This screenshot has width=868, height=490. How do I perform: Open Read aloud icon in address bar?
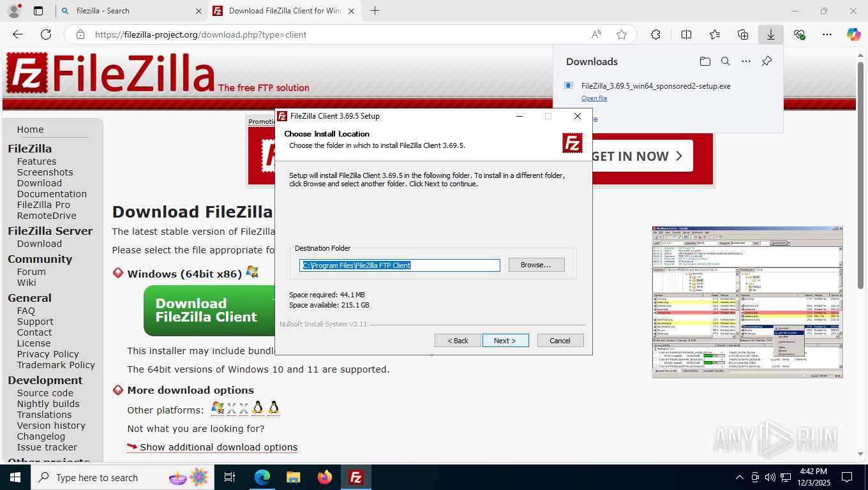coord(596,34)
